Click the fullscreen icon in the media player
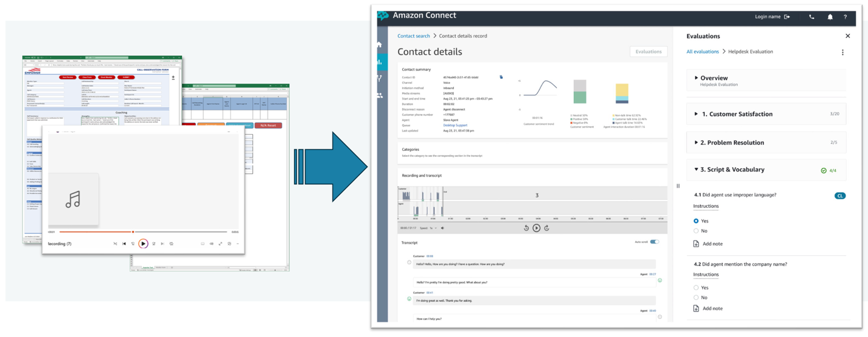868x337 pixels. pos(220,244)
